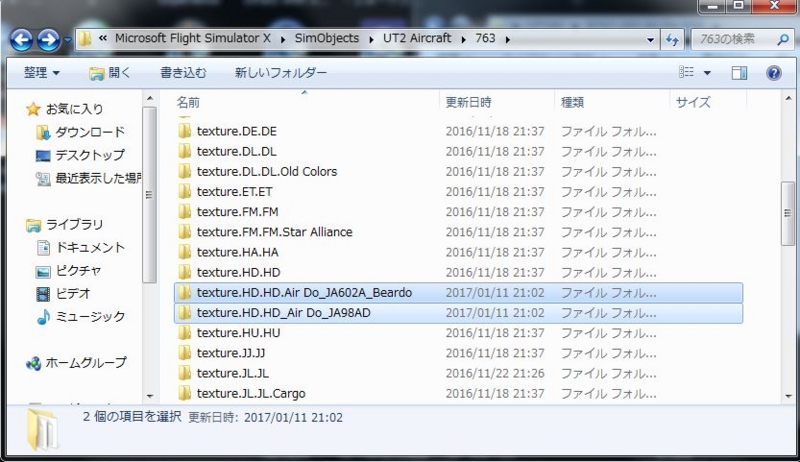Screen dimensions: 800x462
Task: Select Microsoft Flight Simulator X in breadcrumb
Action: click(193, 38)
